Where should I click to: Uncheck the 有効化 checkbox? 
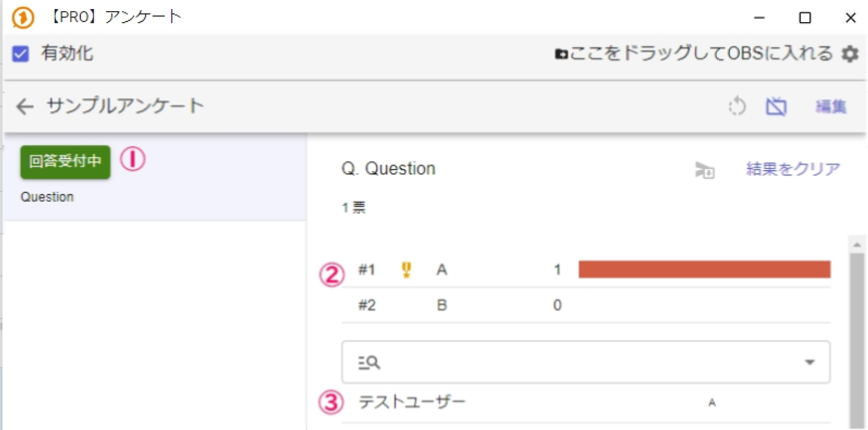coord(21,54)
